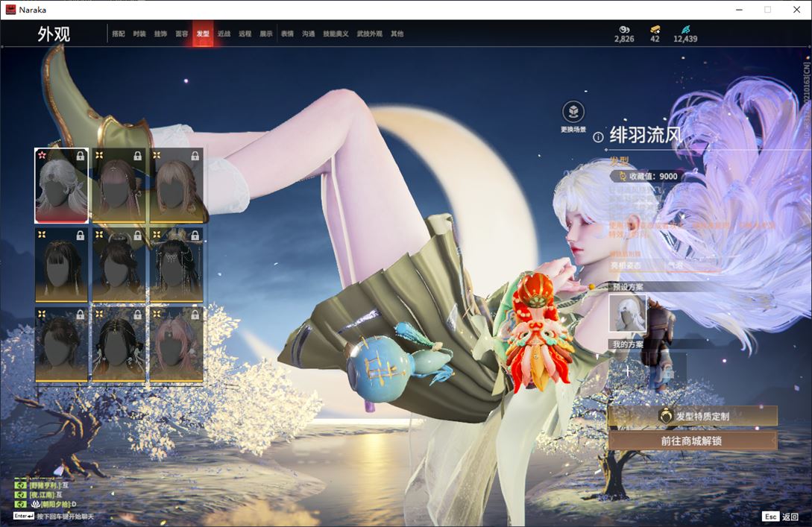The width and height of the screenshot is (812, 527).
Task: Click the feather currency icon above 12,439
Action: (686, 30)
